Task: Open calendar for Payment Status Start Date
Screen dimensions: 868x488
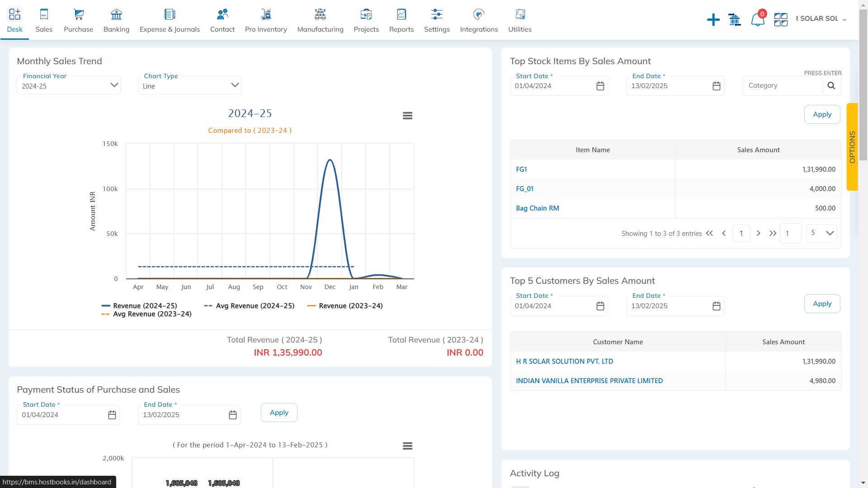Action: 112,415
